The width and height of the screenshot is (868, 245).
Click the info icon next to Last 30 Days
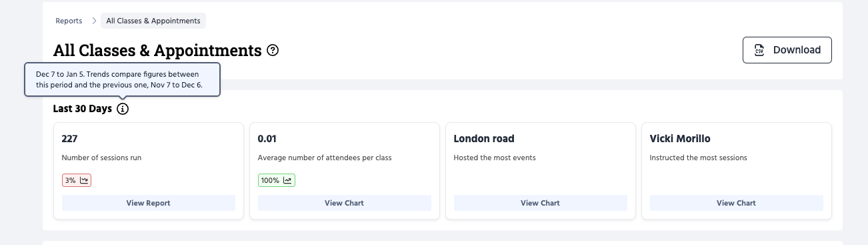(x=123, y=109)
